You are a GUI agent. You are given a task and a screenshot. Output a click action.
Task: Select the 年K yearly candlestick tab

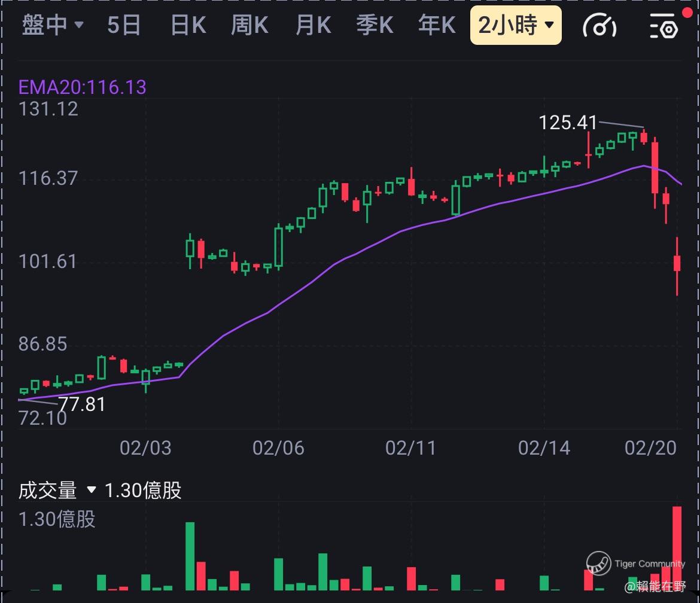point(437,25)
